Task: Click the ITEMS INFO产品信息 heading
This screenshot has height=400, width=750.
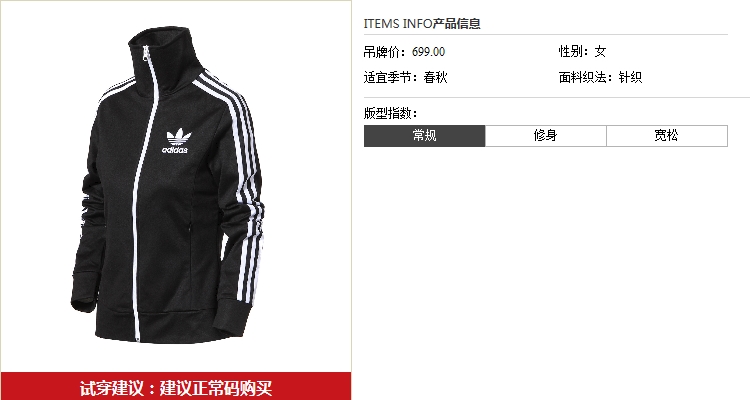Action: (x=422, y=23)
